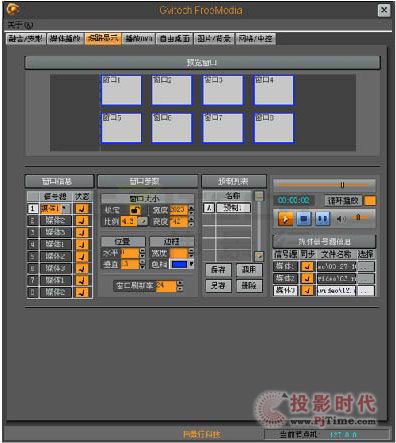The image size is (396, 443).
Task: Click the blue stop button
Action: click(303, 219)
